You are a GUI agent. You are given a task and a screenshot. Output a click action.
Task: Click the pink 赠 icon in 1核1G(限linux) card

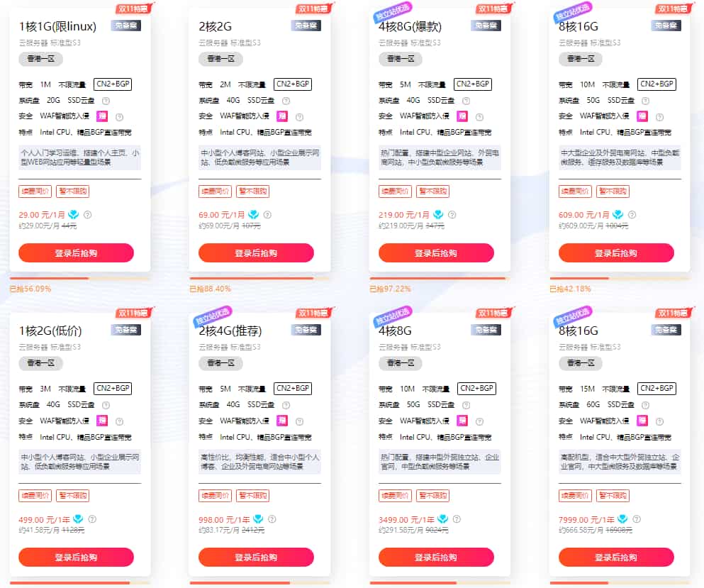click(x=102, y=116)
